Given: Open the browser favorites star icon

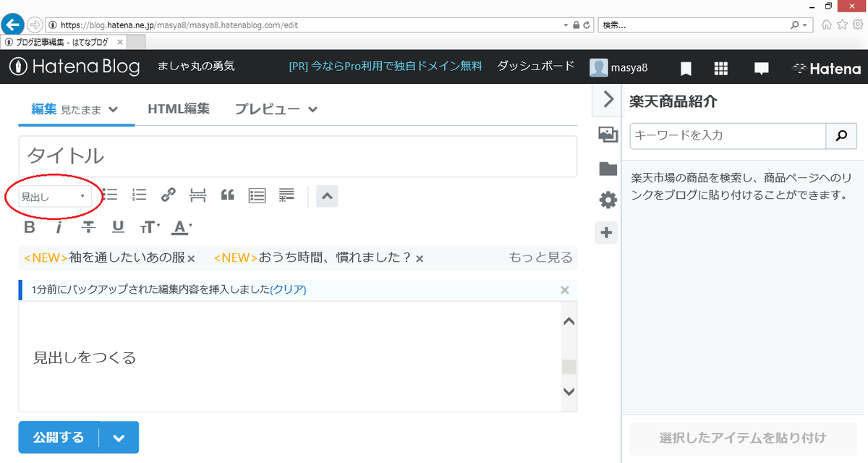Looking at the screenshot, I should 842,25.
